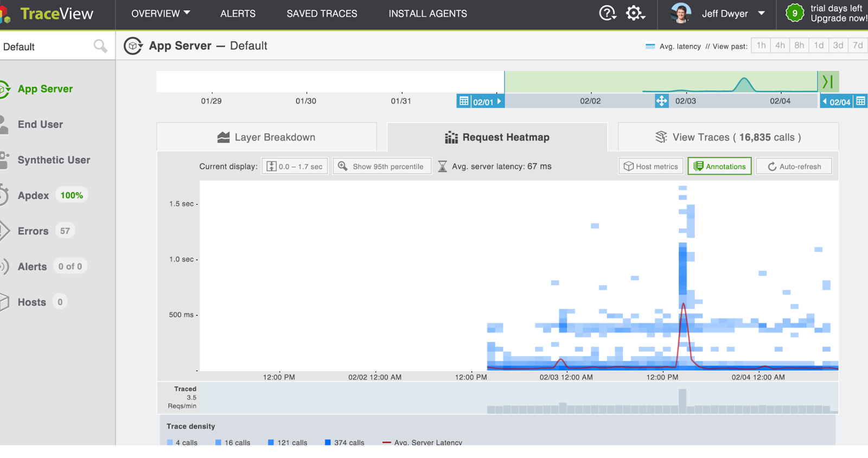View past 1h time range

(x=761, y=46)
